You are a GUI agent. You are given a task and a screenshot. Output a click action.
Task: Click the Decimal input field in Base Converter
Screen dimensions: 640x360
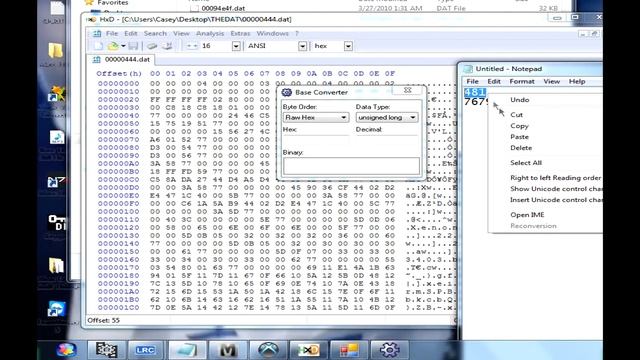(387, 139)
